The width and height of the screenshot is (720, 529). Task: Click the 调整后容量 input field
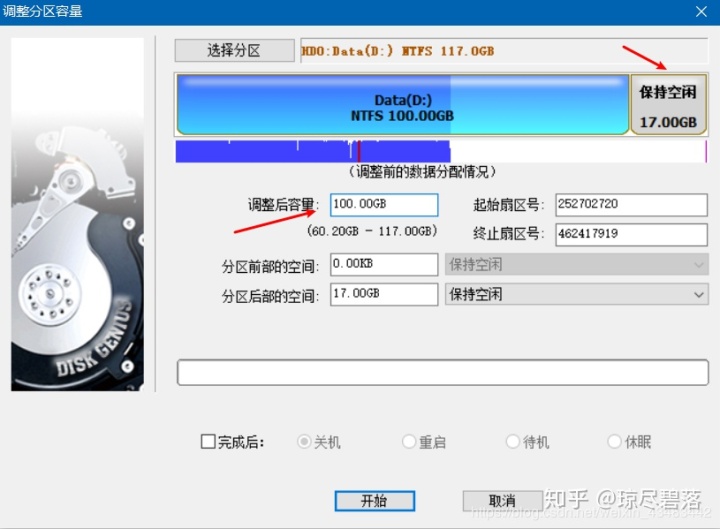pos(384,205)
